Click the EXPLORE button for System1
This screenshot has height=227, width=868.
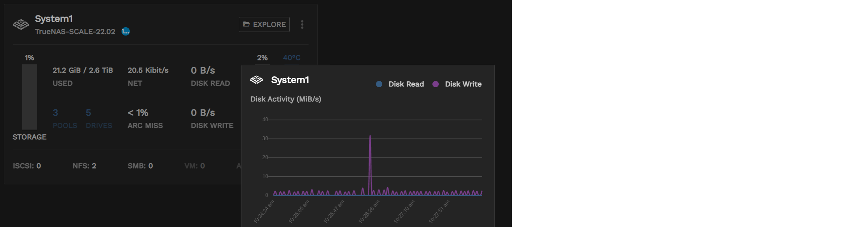(x=264, y=24)
